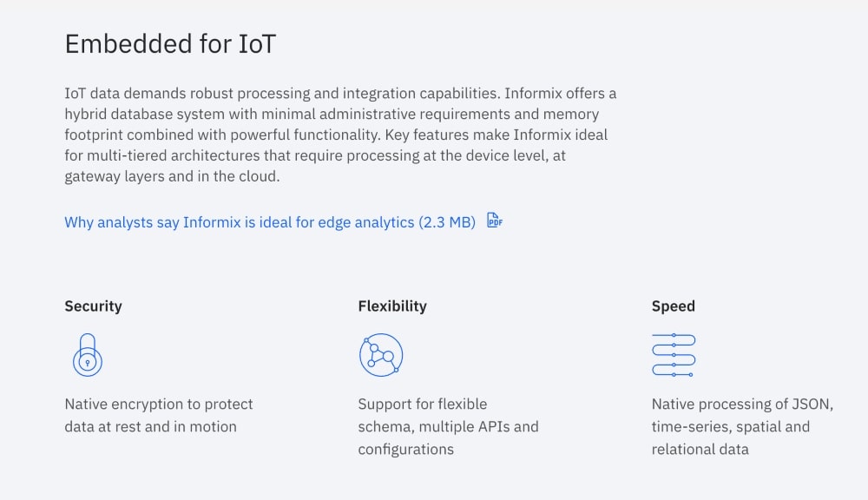This screenshot has height=500, width=868.
Task: Open the 'Why analysts say Informix' link
Action: click(x=240, y=222)
